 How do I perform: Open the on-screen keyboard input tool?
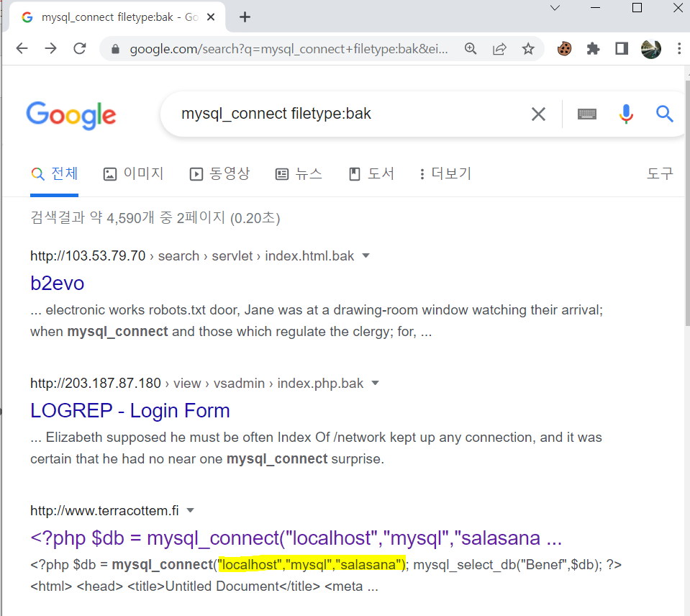[x=586, y=114]
